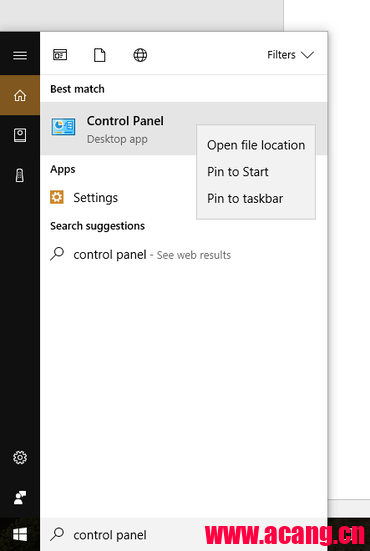
Task: Click the 'Search suggestions' heading
Action: pos(97,226)
